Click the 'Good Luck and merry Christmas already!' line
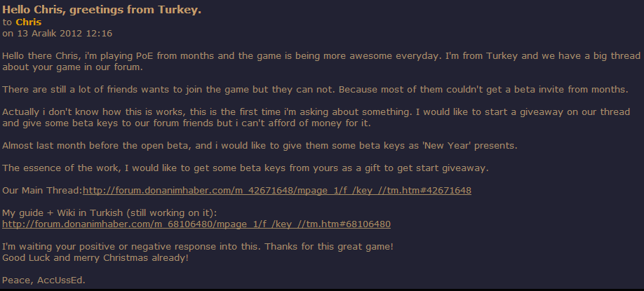 95,258
